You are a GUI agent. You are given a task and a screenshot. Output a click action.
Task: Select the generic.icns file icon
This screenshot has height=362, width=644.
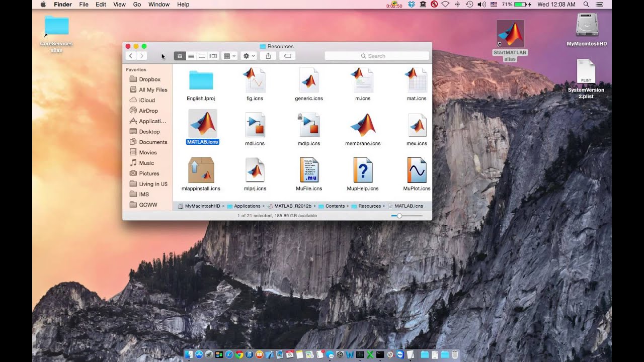click(x=309, y=80)
